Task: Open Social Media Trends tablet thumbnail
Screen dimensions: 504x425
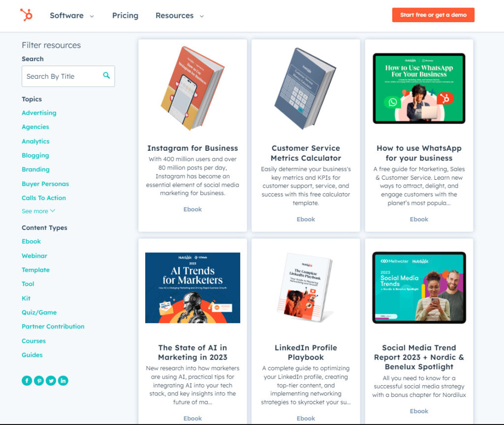Action: 419,288
